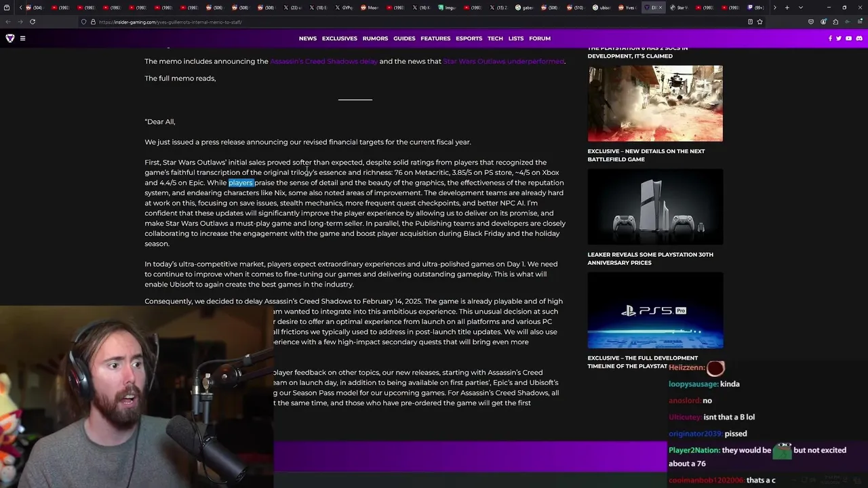Switch to the 'gaben' Google tab

click(x=526, y=7)
